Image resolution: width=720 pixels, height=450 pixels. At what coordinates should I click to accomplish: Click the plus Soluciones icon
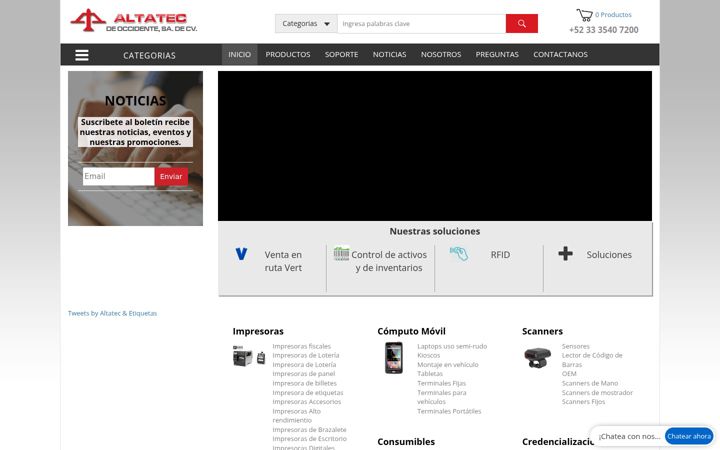(x=565, y=253)
